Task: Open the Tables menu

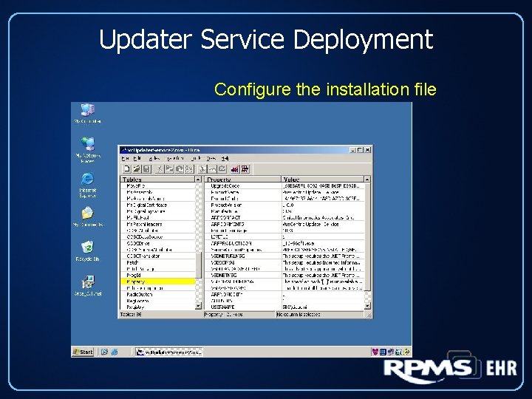Action: tap(154, 158)
